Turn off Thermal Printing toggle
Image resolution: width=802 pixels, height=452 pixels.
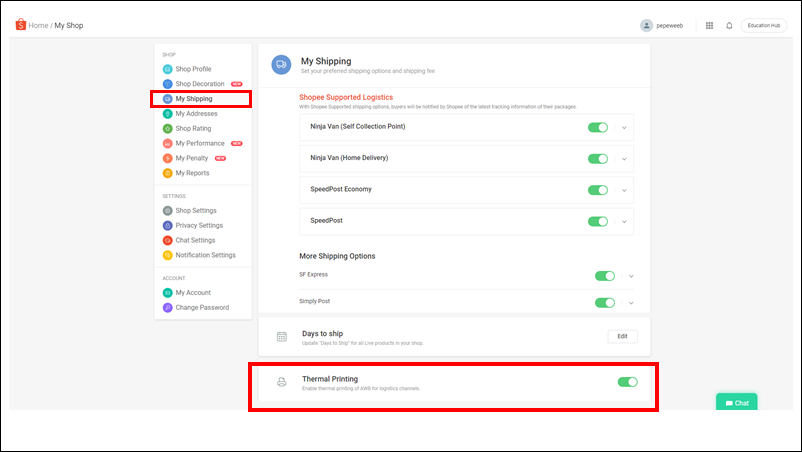click(628, 382)
